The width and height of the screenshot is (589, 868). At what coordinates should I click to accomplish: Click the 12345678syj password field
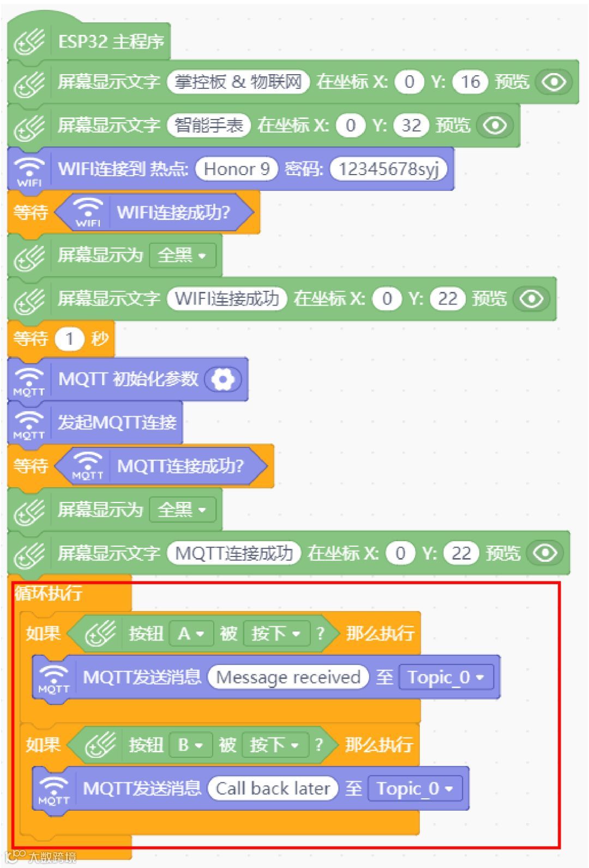pos(389,169)
